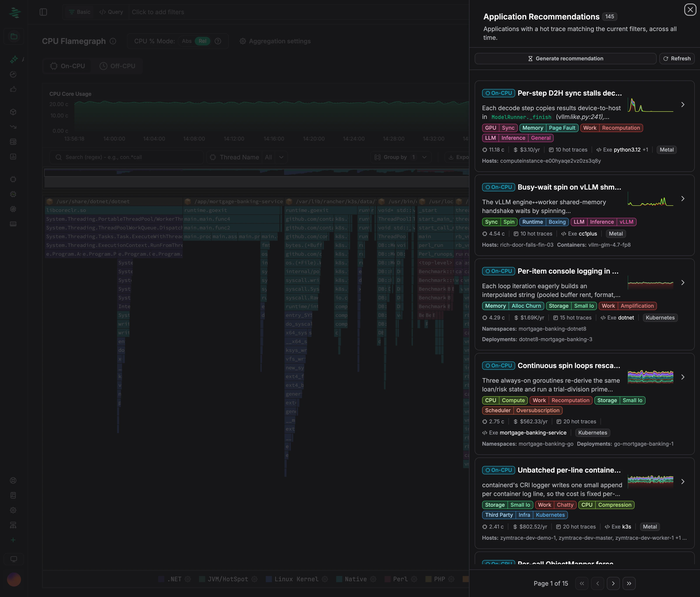Switch to Query filter mode
This screenshot has width=700, height=597.
(x=111, y=12)
